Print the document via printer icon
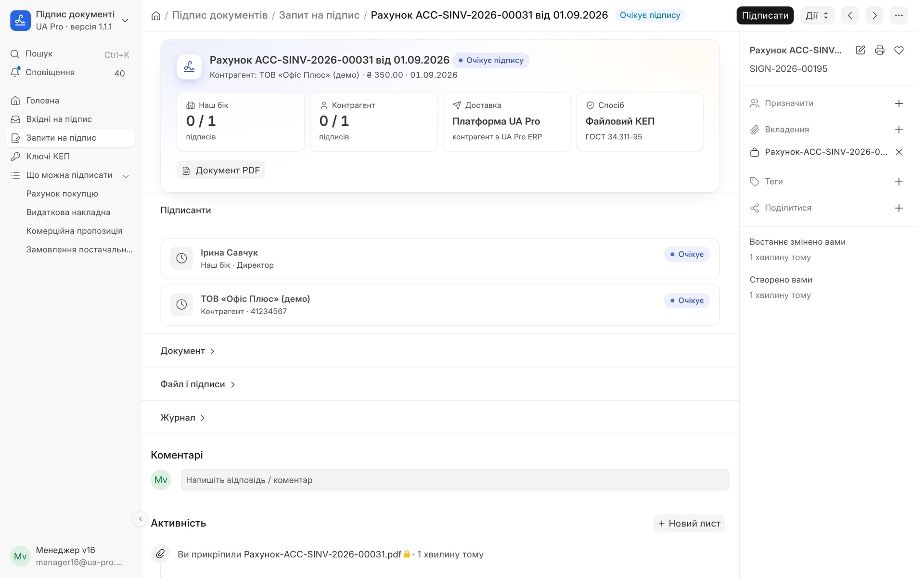Image resolution: width=924 pixels, height=578 pixels. coord(880,50)
